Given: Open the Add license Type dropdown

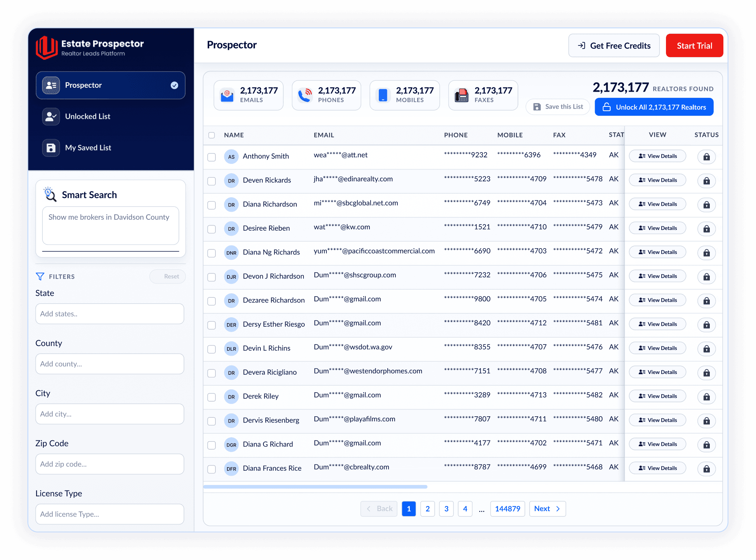Looking at the screenshot, I should (109, 514).
